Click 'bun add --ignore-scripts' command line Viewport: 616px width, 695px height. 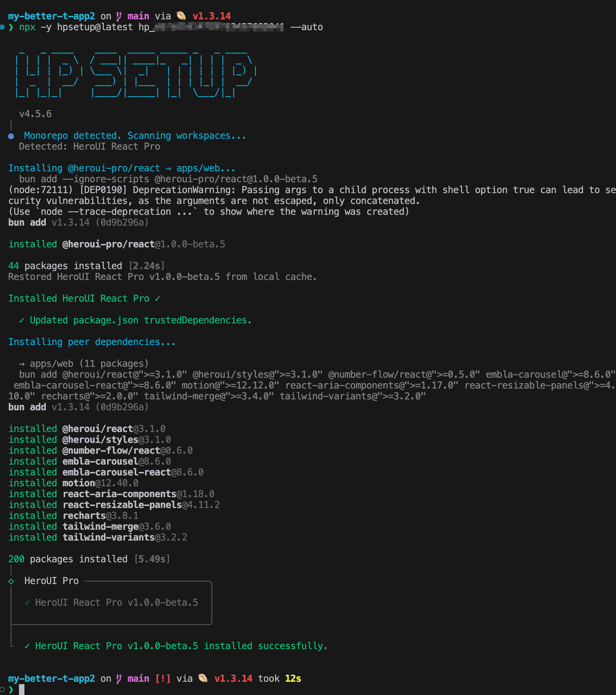(x=168, y=179)
